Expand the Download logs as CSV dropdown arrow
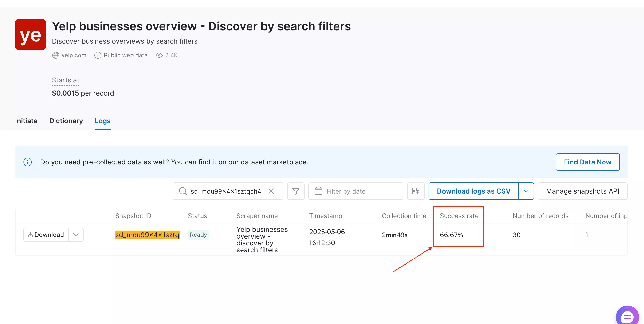Viewport: 644px width, 324px height. point(526,191)
